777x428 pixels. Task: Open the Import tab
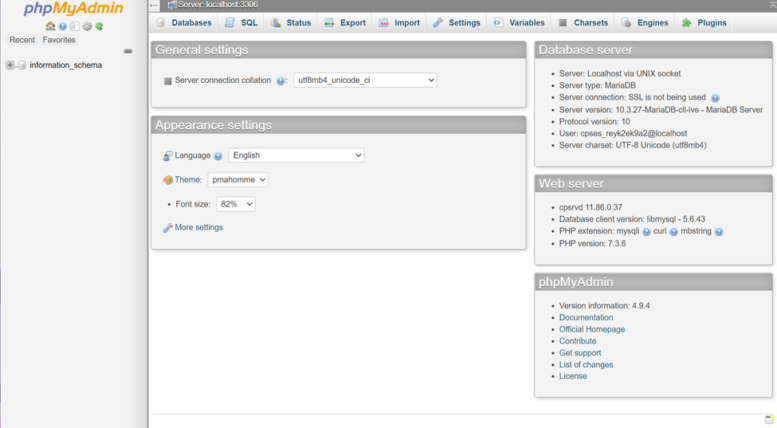click(x=399, y=23)
